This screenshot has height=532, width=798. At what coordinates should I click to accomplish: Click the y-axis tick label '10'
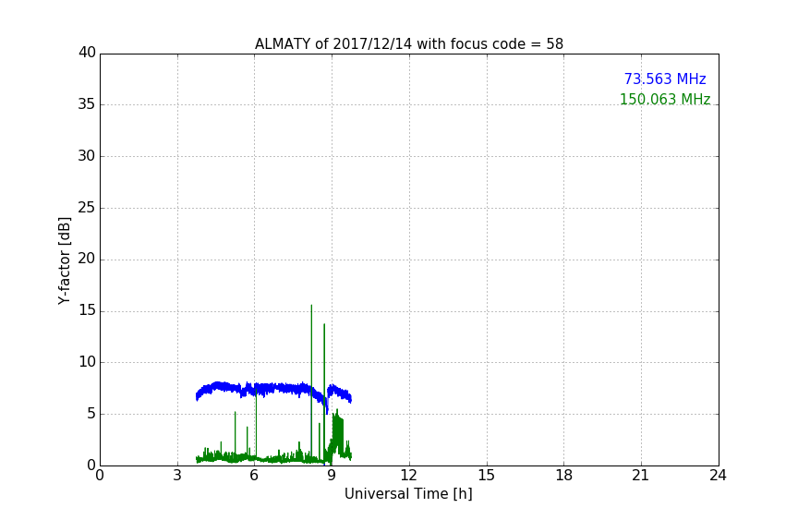pyautogui.click(x=87, y=362)
